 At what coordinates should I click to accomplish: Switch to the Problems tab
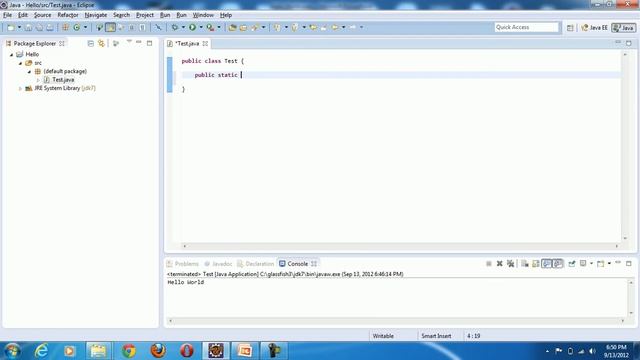(182, 264)
